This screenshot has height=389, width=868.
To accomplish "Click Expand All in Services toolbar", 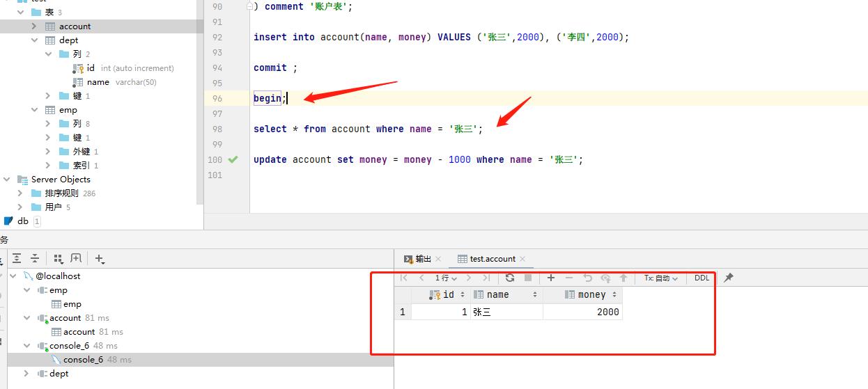I will (x=17, y=258).
